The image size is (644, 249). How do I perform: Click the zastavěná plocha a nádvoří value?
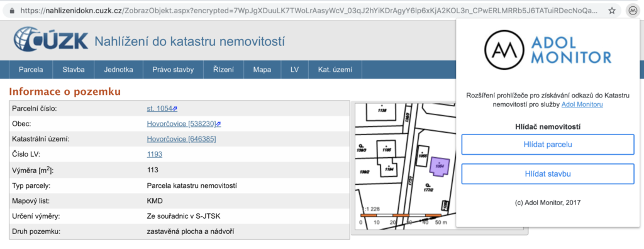(x=191, y=231)
